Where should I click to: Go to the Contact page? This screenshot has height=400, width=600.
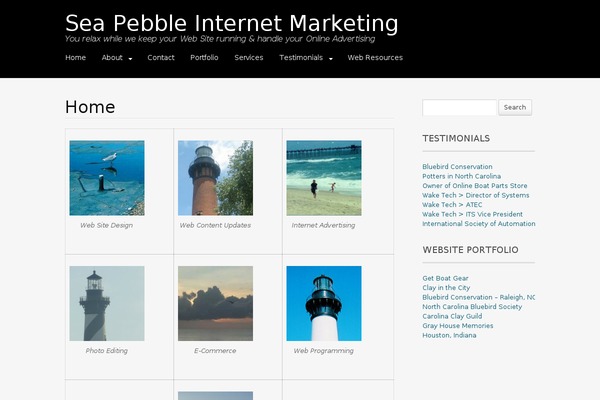click(161, 57)
